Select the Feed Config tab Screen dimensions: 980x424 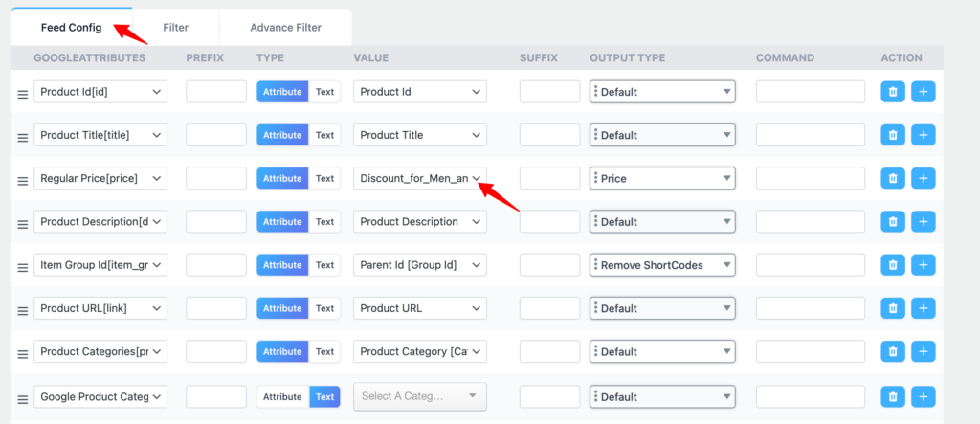71,28
